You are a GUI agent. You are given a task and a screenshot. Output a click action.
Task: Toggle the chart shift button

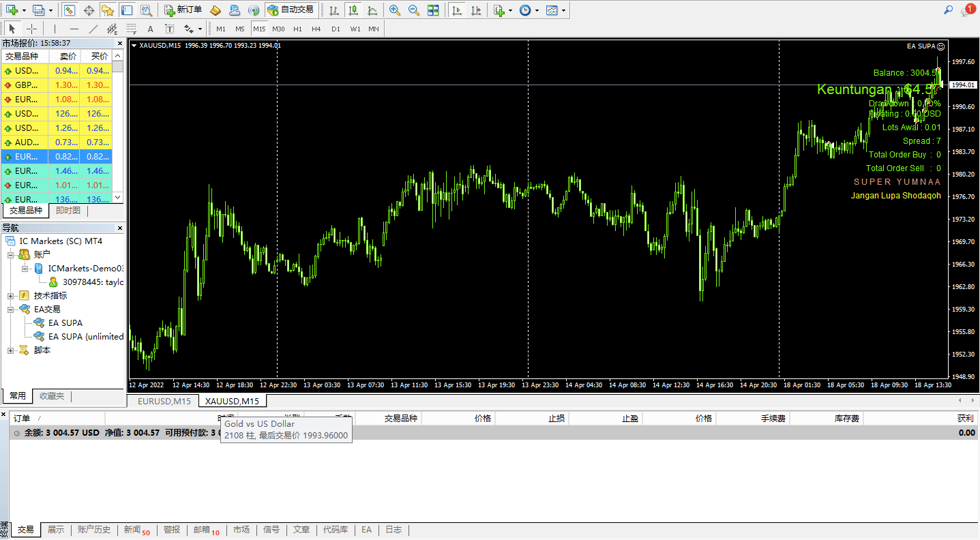(x=475, y=10)
